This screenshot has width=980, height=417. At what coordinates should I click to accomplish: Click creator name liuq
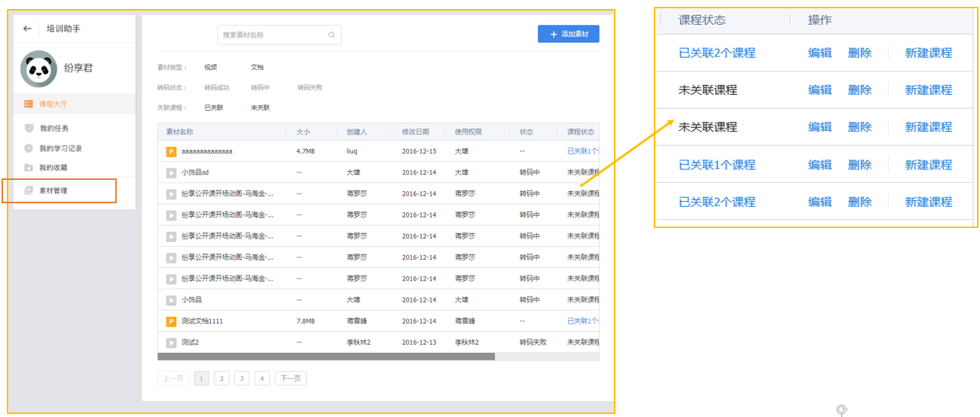tap(352, 151)
